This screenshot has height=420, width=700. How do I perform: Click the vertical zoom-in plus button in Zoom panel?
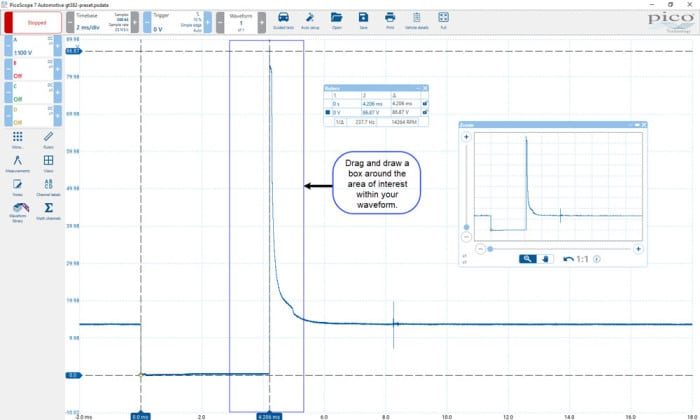click(x=466, y=137)
